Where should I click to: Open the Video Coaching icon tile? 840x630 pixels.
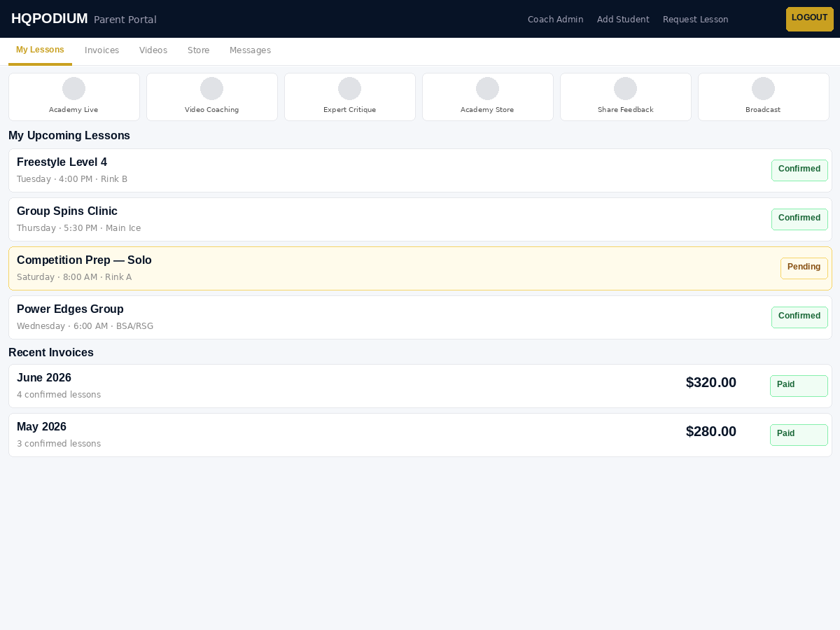[x=212, y=97]
